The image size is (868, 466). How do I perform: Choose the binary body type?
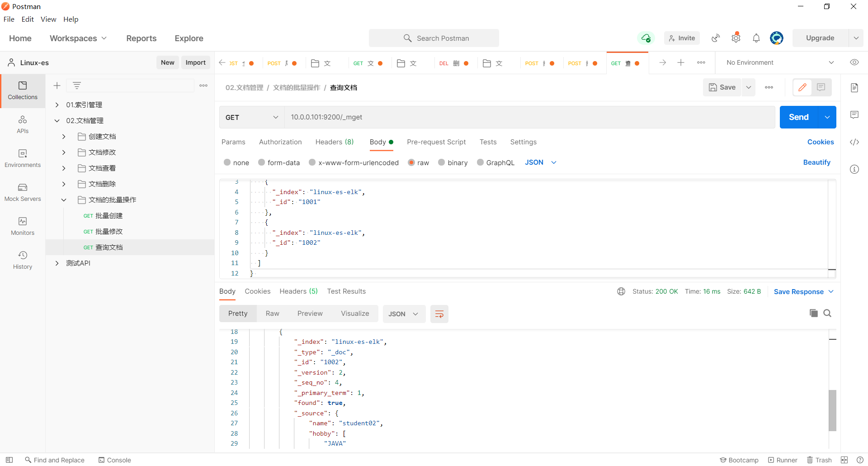pos(442,162)
